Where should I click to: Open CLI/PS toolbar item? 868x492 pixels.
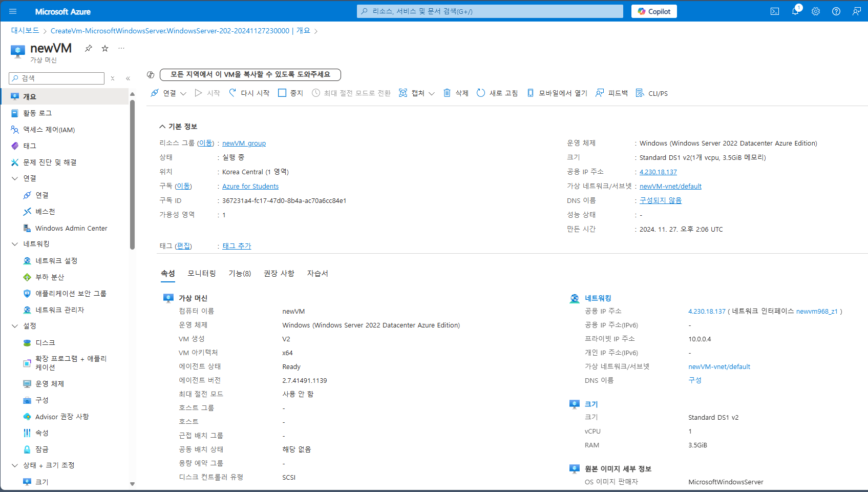coord(652,93)
